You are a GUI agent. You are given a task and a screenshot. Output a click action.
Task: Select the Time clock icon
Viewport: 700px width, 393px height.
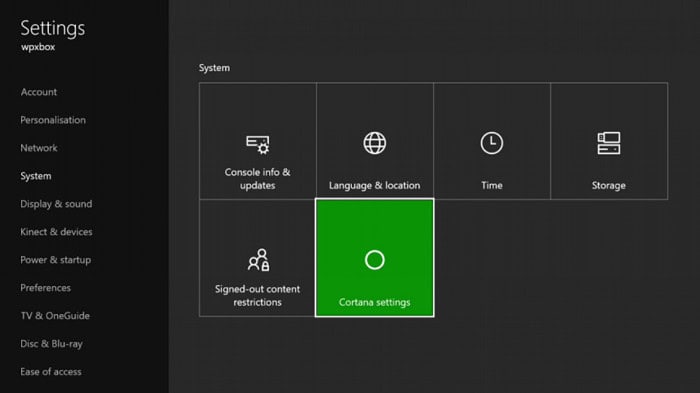[x=492, y=143]
